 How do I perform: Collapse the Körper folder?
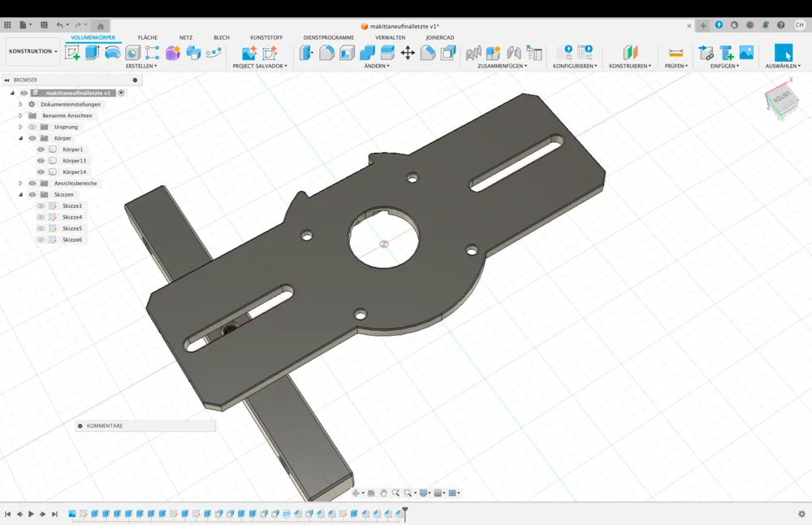pos(21,138)
